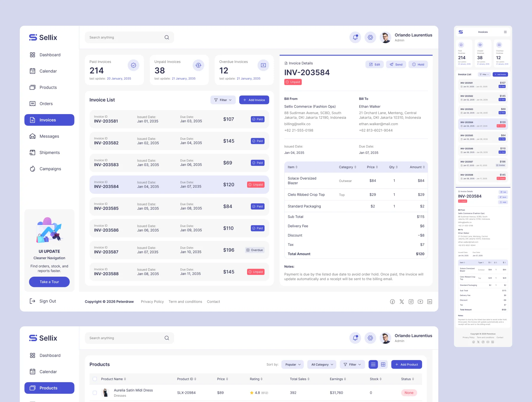Sort products by Total Sales column
This screenshot has height=402, width=532.
[x=300, y=379]
